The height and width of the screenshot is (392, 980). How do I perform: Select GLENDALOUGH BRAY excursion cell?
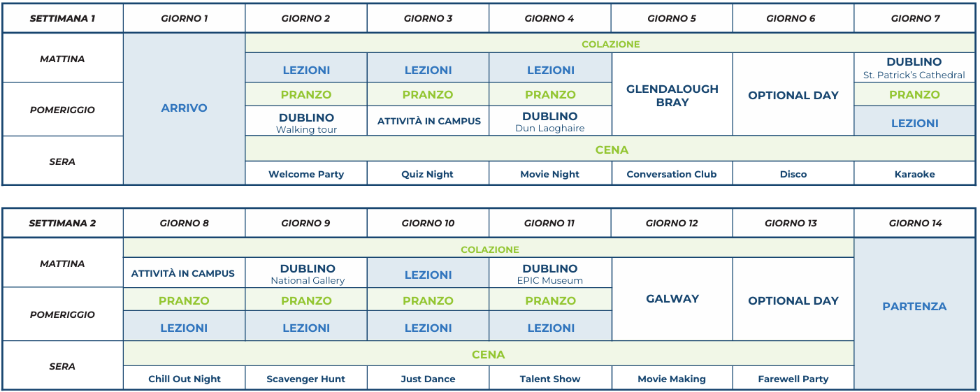[x=672, y=94]
